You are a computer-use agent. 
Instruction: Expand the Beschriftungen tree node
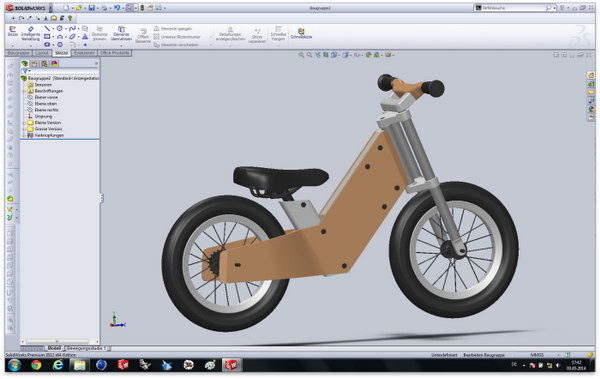tap(24, 91)
